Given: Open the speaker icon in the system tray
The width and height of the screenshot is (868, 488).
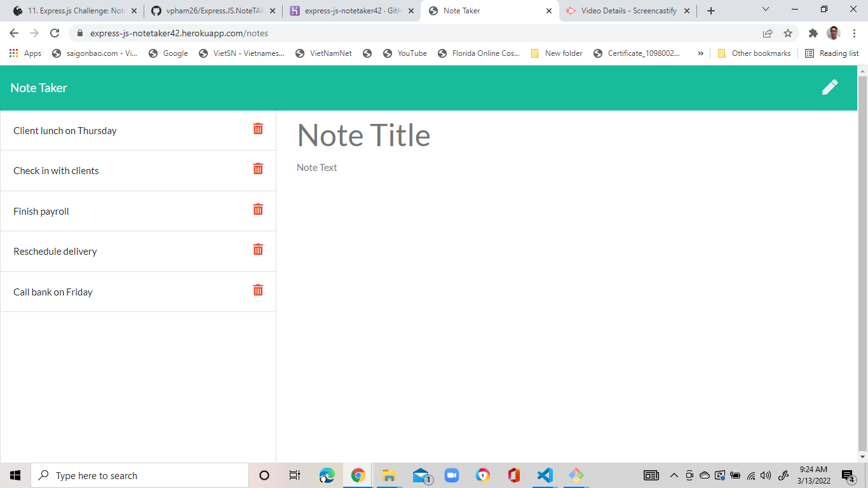Looking at the screenshot, I should pos(766,475).
